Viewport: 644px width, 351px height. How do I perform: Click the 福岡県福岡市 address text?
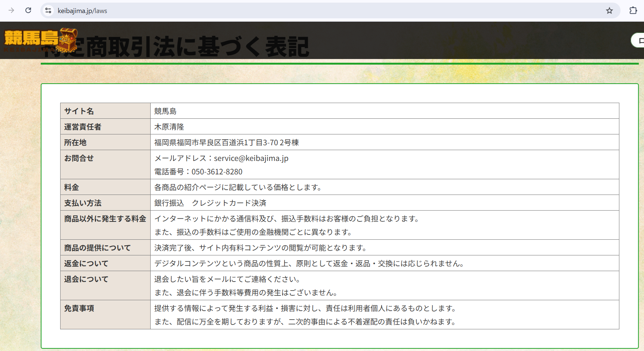[x=226, y=143]
